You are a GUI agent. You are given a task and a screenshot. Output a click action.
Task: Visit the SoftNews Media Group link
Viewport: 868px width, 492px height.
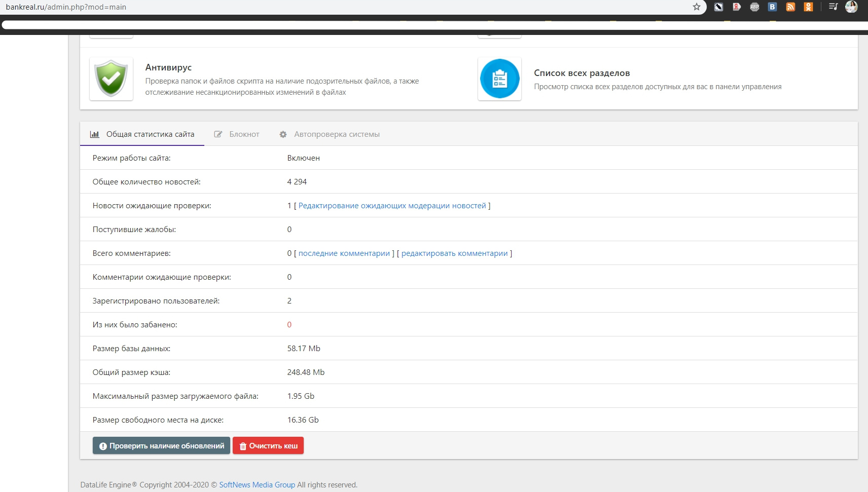coord(257,485)
